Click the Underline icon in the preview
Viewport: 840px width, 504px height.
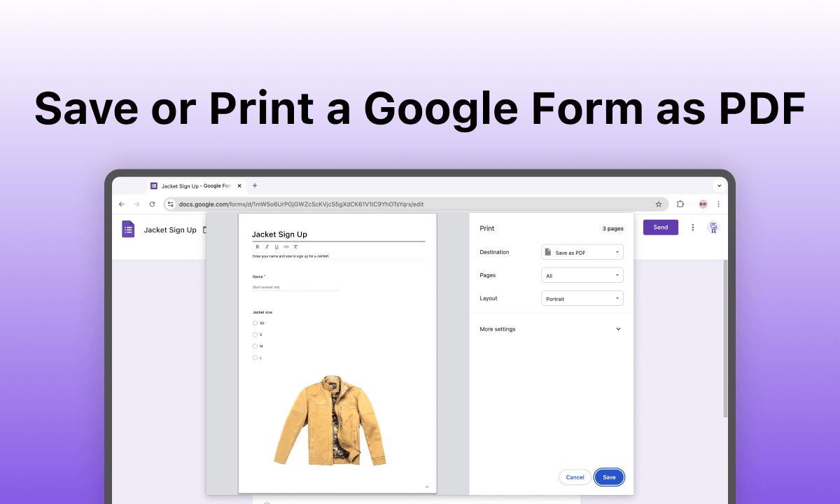(276, 247)
